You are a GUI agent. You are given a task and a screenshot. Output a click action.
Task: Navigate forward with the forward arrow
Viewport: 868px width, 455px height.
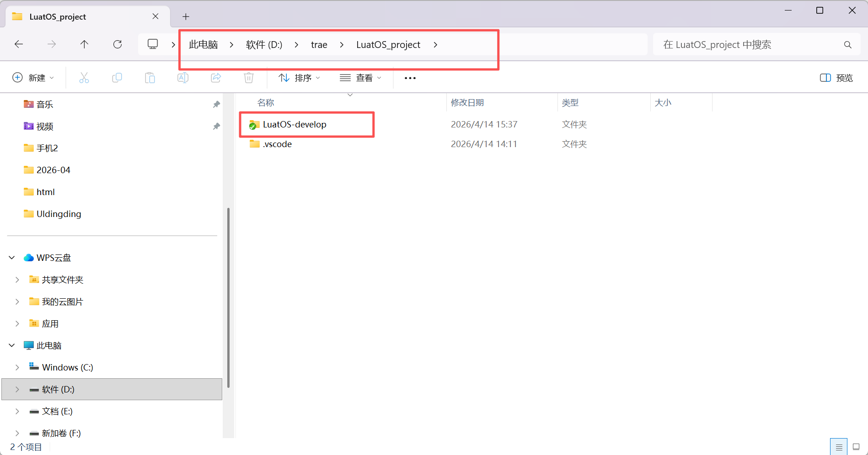pos(52,44)
